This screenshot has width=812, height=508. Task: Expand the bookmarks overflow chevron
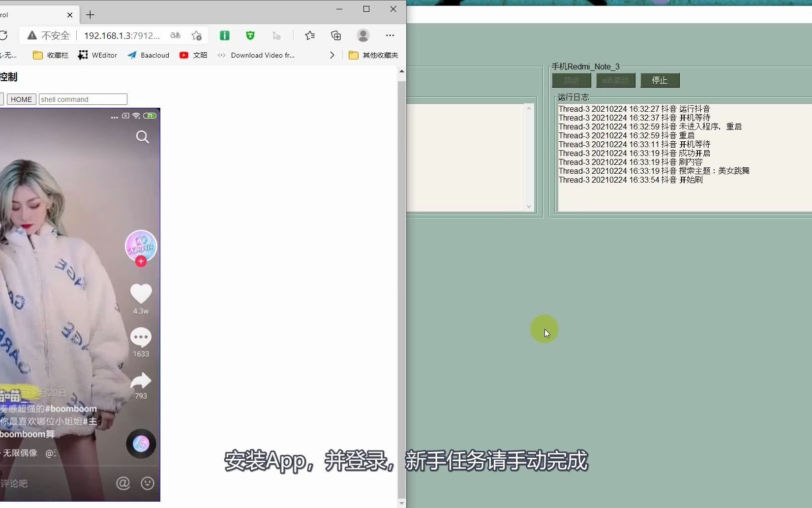tap(332, 55)
